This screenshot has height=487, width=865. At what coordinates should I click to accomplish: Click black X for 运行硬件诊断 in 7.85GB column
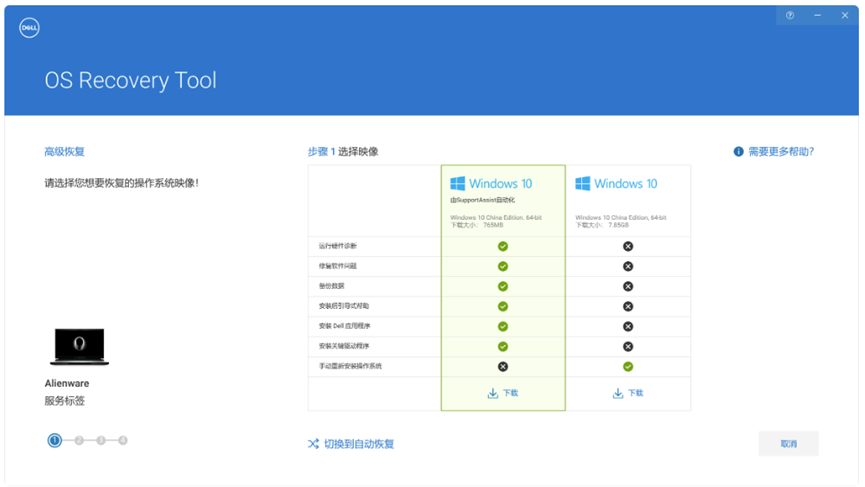628,247
